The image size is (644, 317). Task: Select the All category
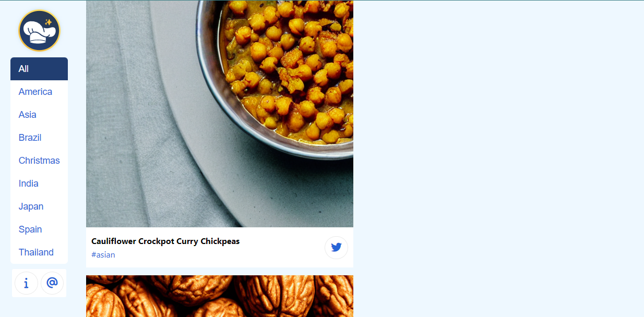(39, 69)
